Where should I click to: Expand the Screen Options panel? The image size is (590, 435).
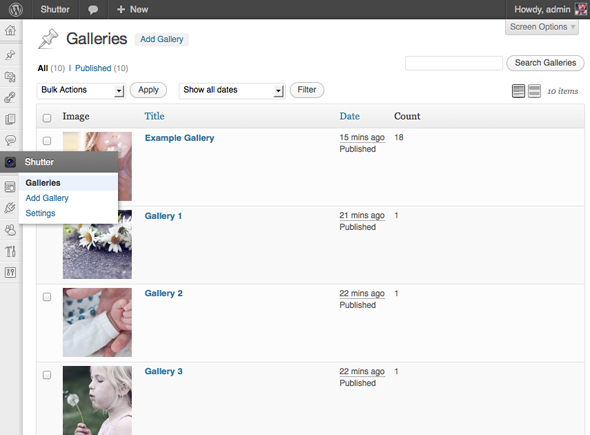542,27
